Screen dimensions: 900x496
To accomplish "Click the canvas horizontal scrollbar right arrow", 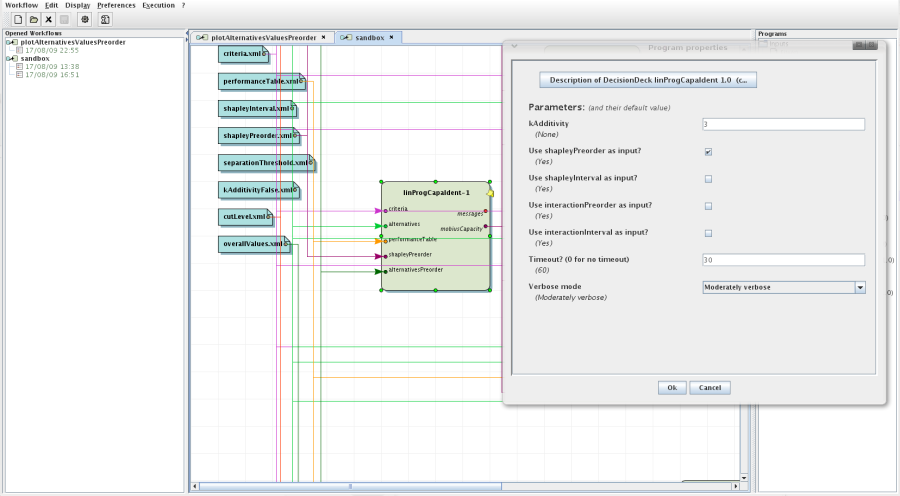I will pyautogui.click(x=736, y=486).
